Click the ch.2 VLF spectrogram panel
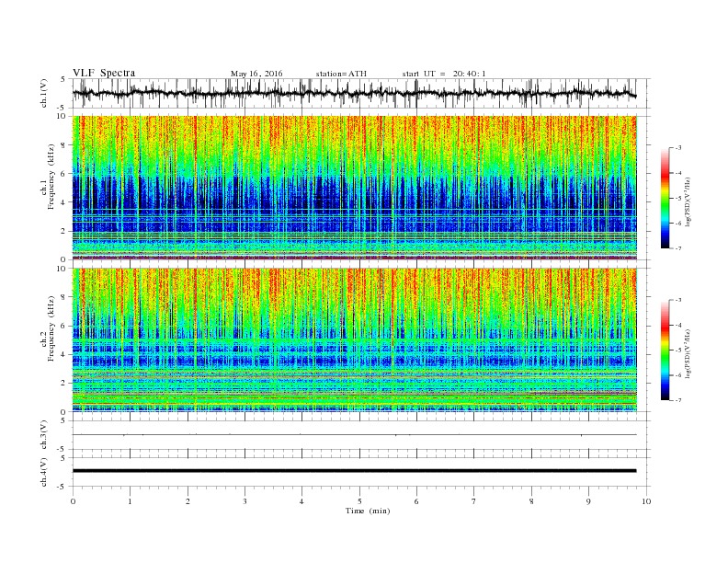 tap(355, 339)
